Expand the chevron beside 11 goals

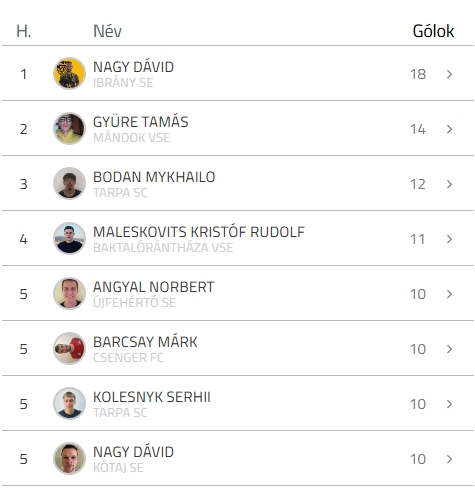coord(449,239)
